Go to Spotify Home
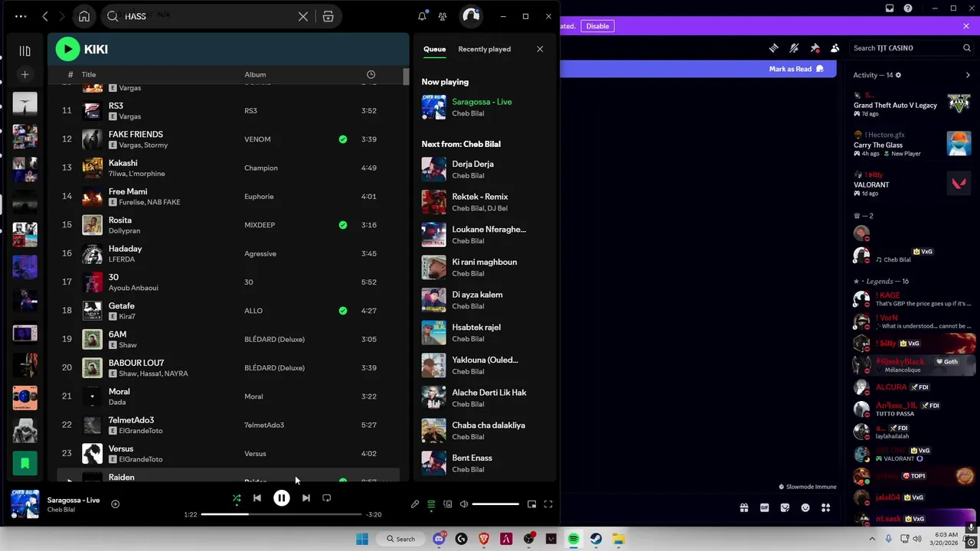Image resolution: width=980 pixels, height=551 pixels. click(x=84, y=16)
